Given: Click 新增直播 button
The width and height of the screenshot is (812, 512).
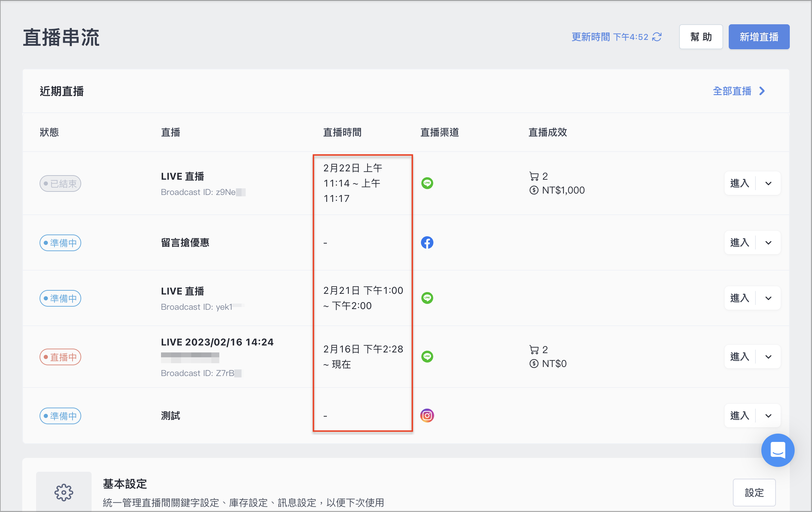Looking at the screenshot, I should tap(759, 37).
